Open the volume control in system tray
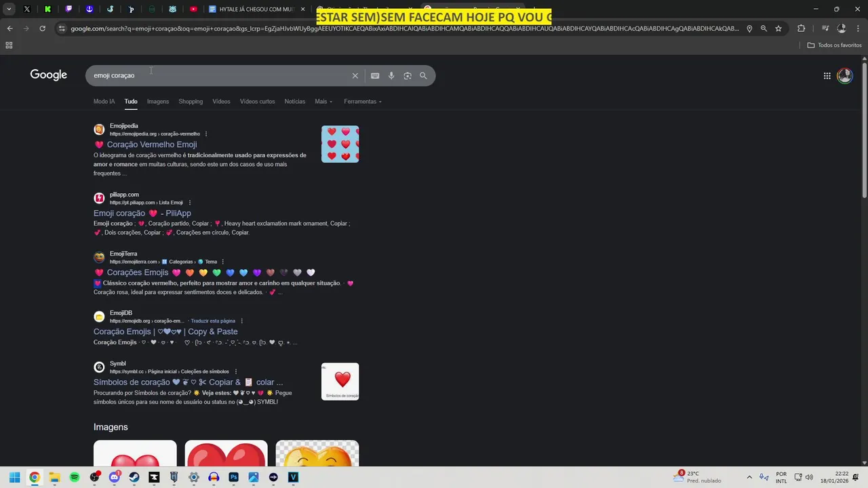Screen dimensions: 868x488 pyautogui.click(x=809, y=477)
